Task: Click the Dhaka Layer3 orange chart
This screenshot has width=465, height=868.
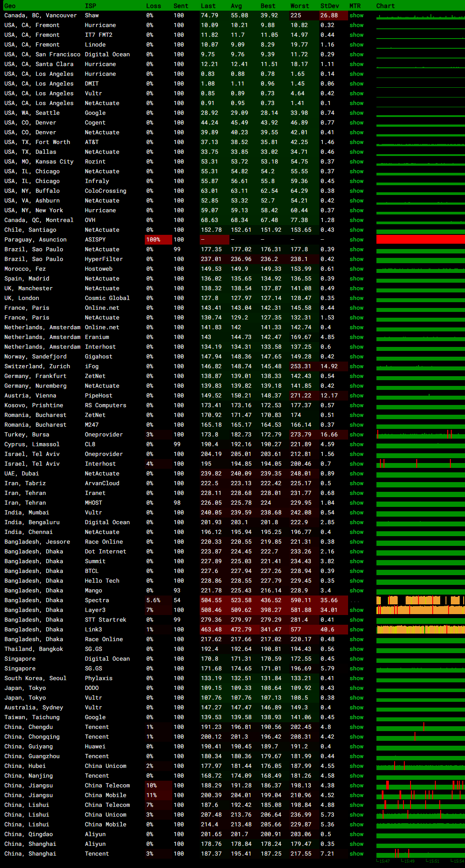Action: pos(420,610)
